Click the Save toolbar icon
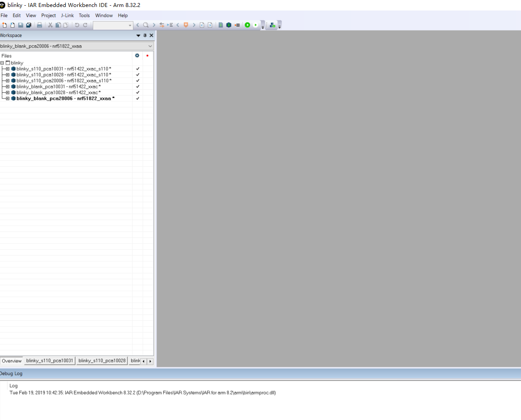This screenshot has width=521, height=420. tap(20, 25)
